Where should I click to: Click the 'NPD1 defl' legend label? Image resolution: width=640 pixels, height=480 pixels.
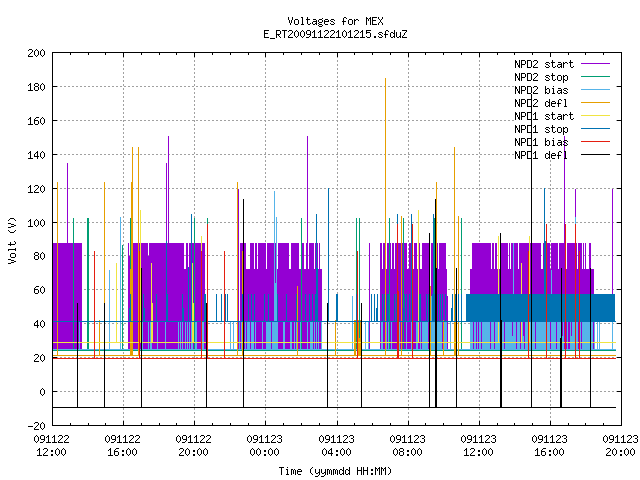541,156
